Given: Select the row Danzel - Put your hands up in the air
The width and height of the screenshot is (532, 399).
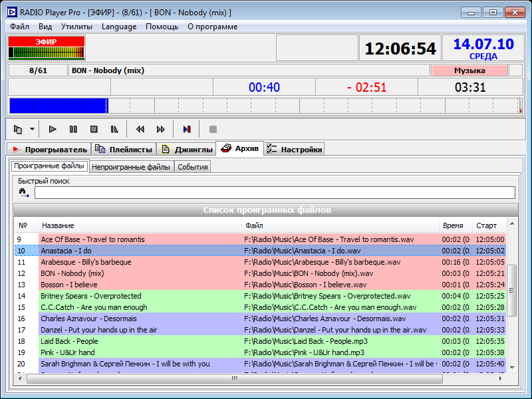Looking at the screenshot, I should tap(260, 330).
